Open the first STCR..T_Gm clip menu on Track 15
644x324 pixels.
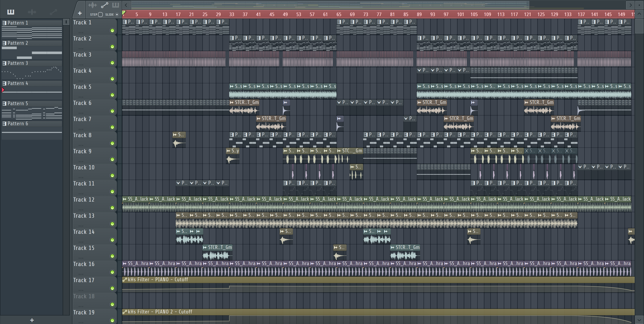[x=205, y=247]
